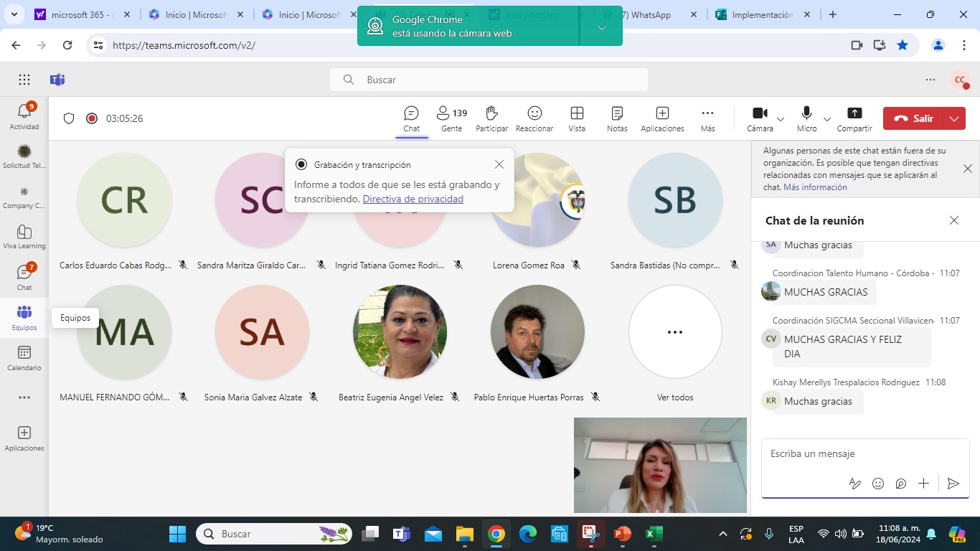Show the Gente participants list

point(451,119)
